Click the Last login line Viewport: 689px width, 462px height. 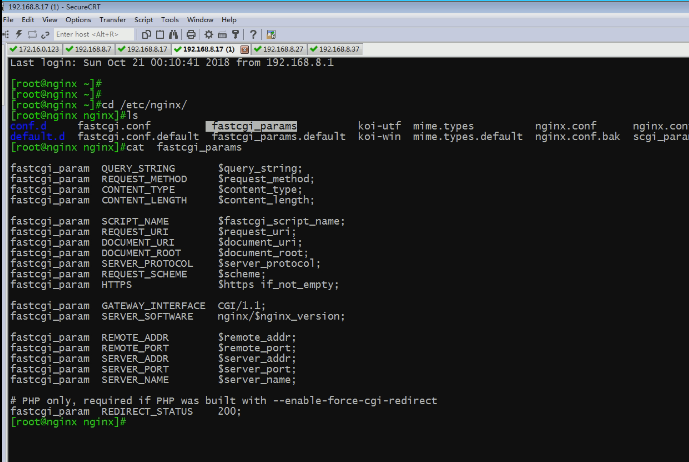point(172,62)
